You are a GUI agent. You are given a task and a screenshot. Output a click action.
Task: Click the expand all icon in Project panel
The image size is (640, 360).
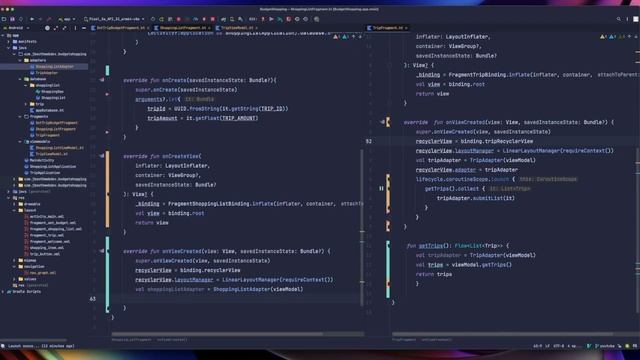[56, 28]
